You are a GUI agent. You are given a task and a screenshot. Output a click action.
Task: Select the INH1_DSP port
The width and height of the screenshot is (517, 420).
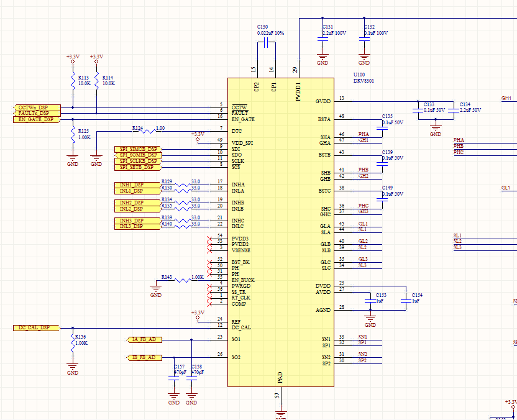[x=138, y=185]
